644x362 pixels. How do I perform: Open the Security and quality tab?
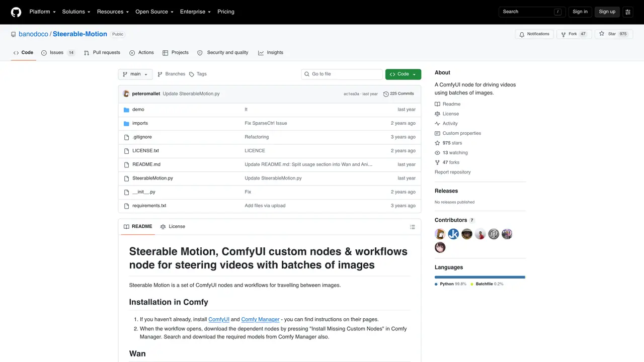[223, 53]
